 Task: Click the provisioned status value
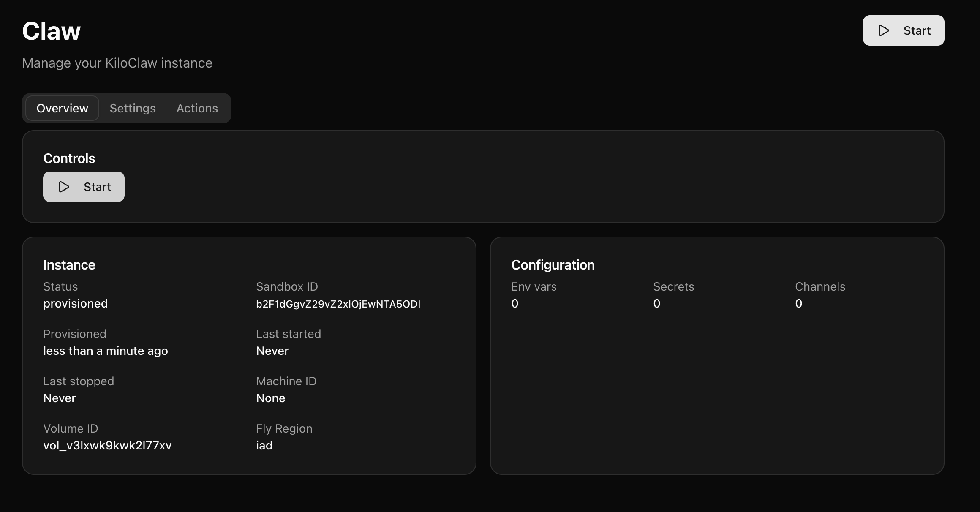(75, 303)
